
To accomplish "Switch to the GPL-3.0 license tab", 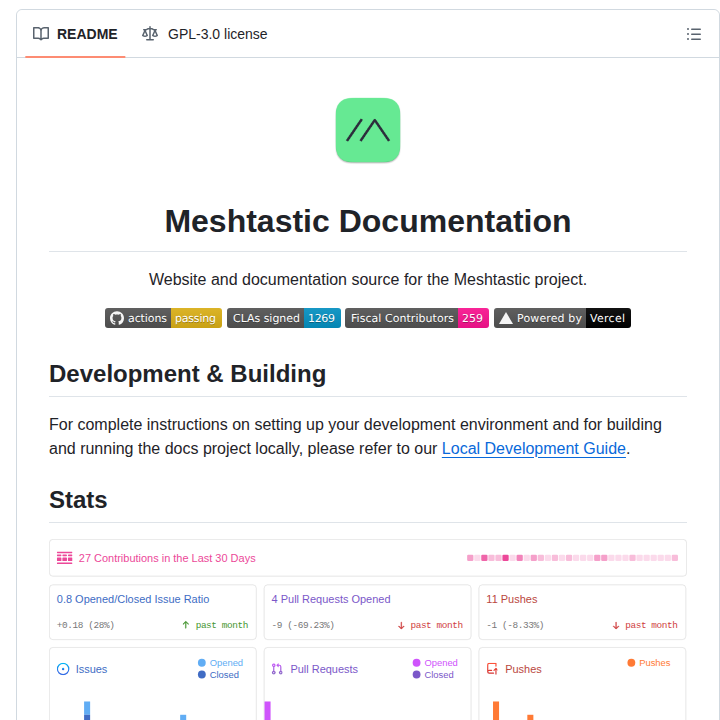I will (204, 34).
